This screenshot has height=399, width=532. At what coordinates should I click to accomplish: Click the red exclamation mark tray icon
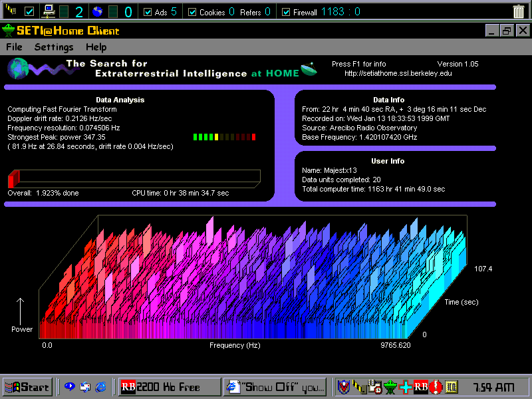click(x=436, y=386)
